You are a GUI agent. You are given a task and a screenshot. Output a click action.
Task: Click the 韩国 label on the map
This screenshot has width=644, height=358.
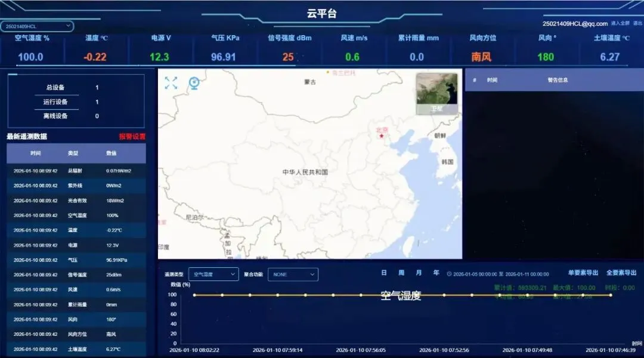pos(447,162)
